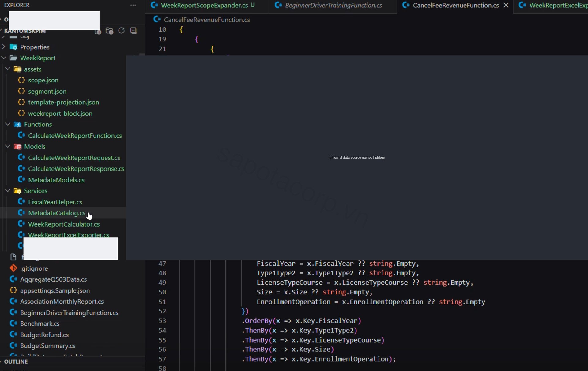Open MetadataModels.cs file

56,180
